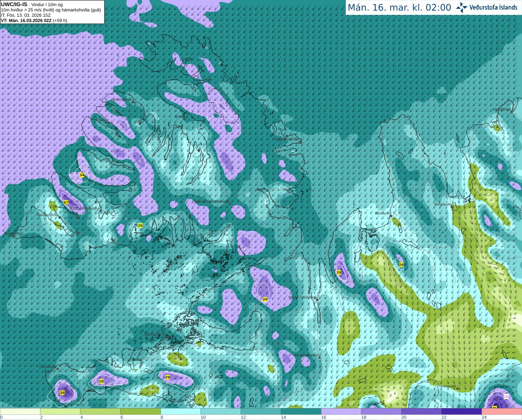Click the Blönduós station label
Image resolution: width=522 pixels, height=420 pixels.
pos(383,213)
